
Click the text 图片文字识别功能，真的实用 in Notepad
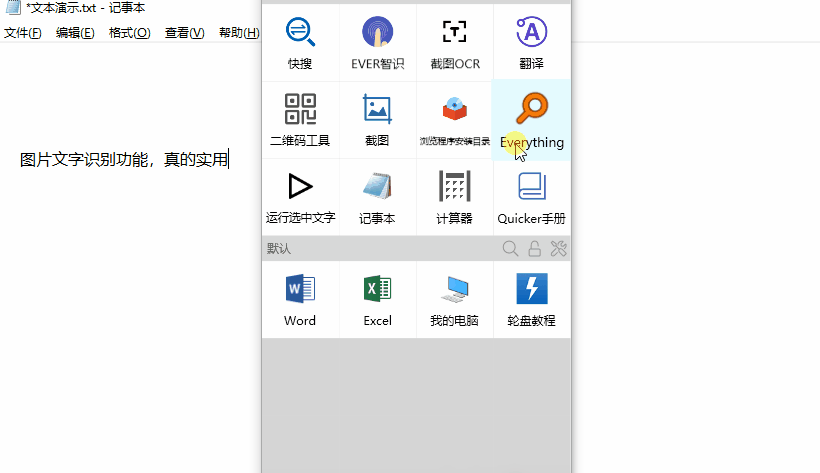(124, 160)
